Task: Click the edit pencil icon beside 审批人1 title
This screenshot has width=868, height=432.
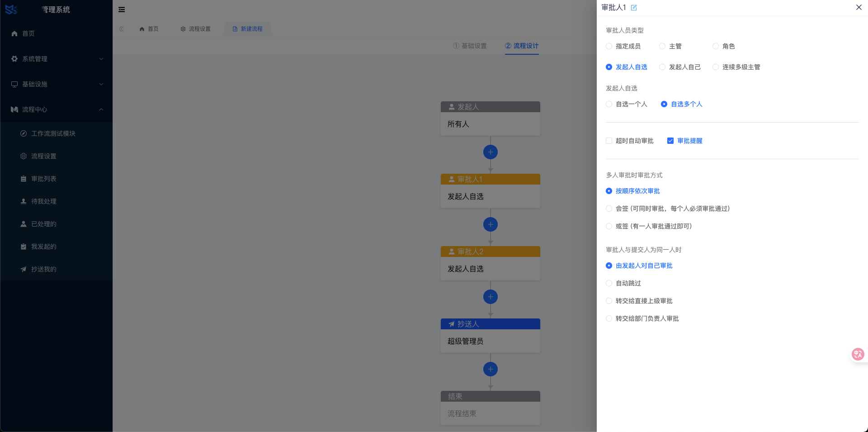Action: click(x=634, y=8)
